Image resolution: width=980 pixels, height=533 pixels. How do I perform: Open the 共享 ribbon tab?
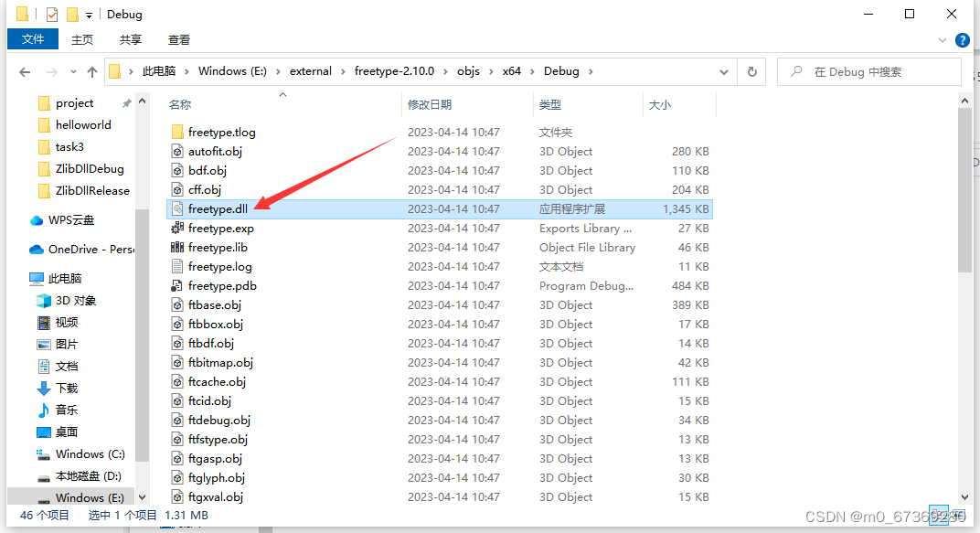[130, 39]
